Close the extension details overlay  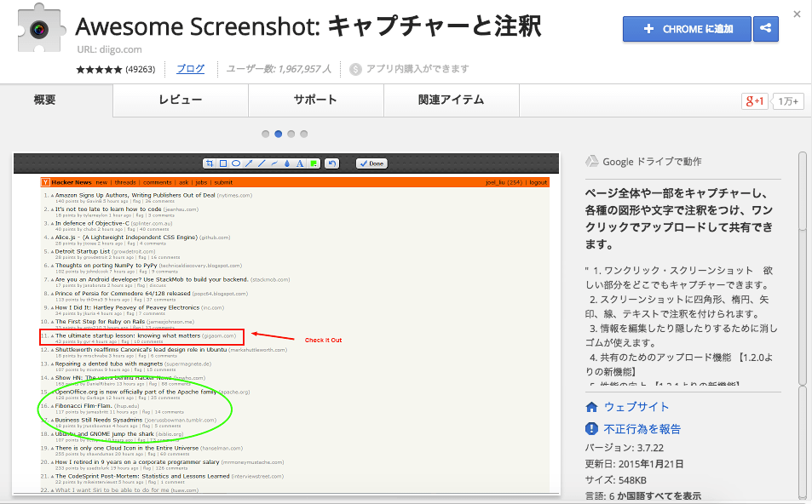pos(797,14)
